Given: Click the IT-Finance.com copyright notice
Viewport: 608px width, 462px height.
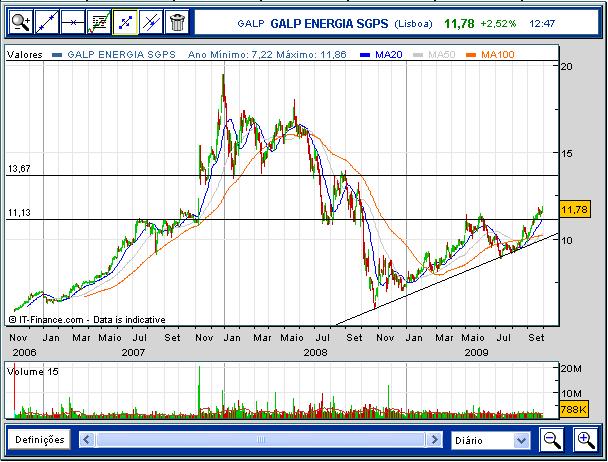Looking at the screenshot, I should [87, 320].
